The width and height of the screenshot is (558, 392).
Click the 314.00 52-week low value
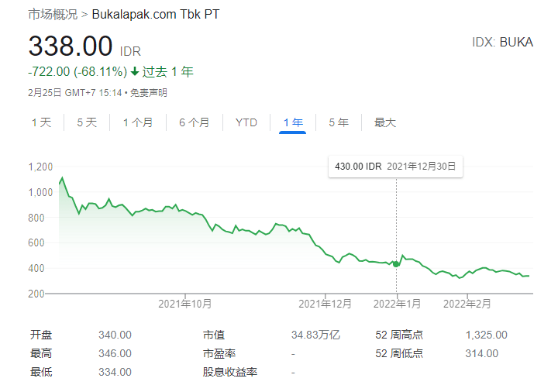(482, 353)
